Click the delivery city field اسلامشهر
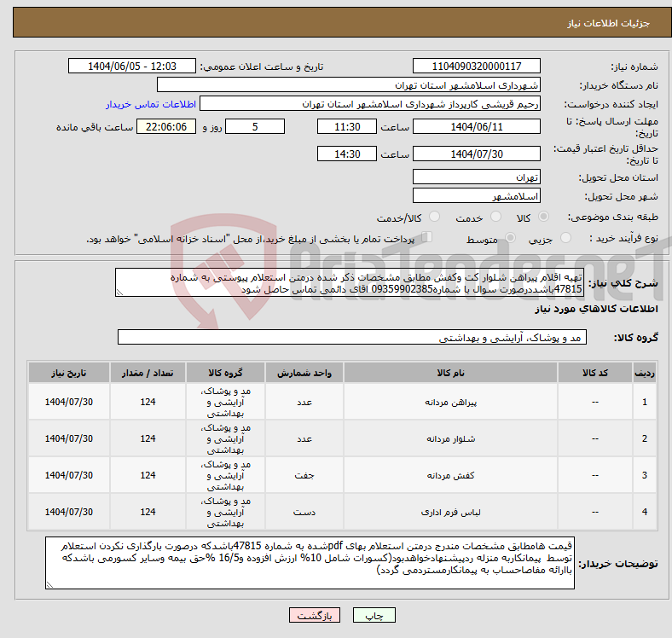The width and height of the screenshot is (672, 638). (476, 195)
